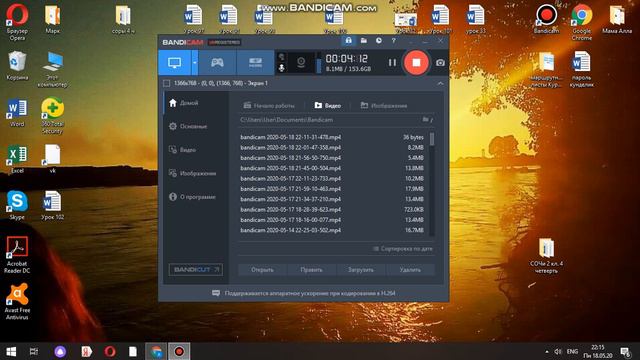Open Excel desktop shortcut

tap(17, 159)
